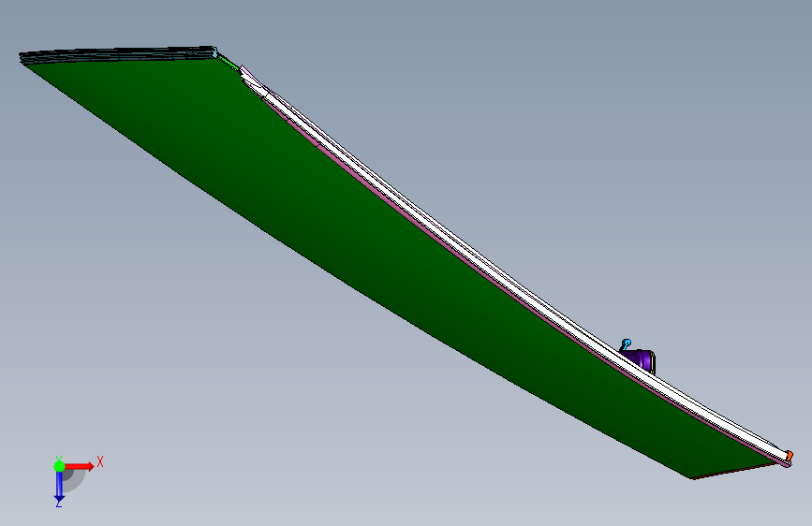Screen dimensions: 812x526
Task: Select the dark ribbed wing root edge
Action: click(x=118, y=54)
